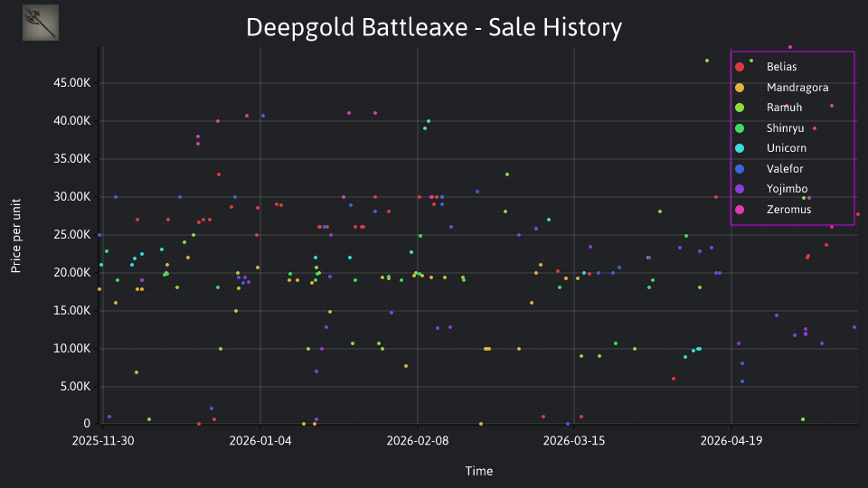The width and height of the screenshot is (868, 488).
Task: Click the 2026-02-08 time axis label
Action: pos(418,441)
